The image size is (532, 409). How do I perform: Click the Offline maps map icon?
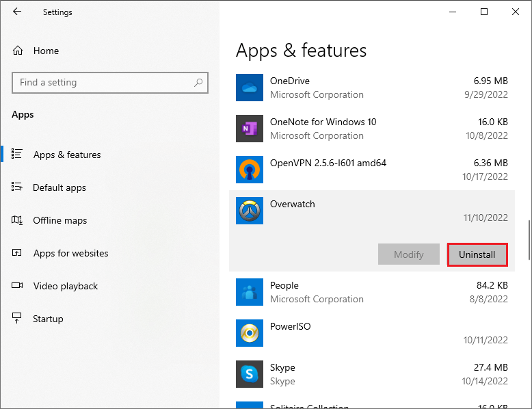click(17, 220)
